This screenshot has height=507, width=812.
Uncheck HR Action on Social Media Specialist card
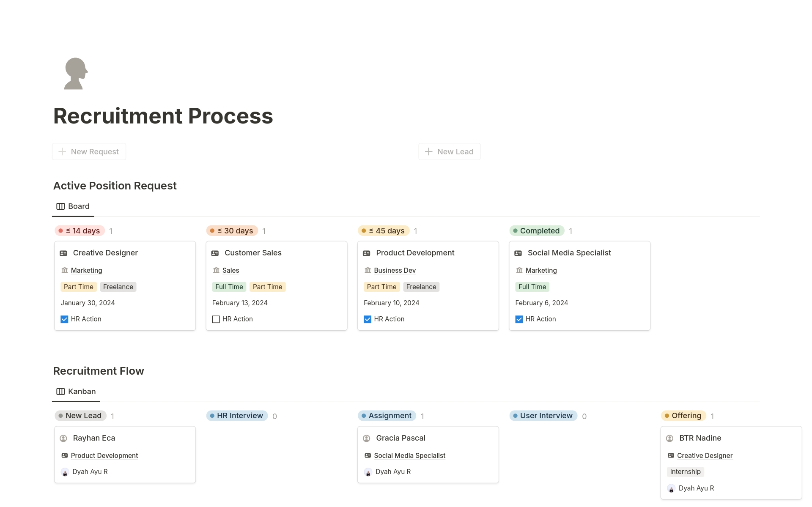coord(519,319)
